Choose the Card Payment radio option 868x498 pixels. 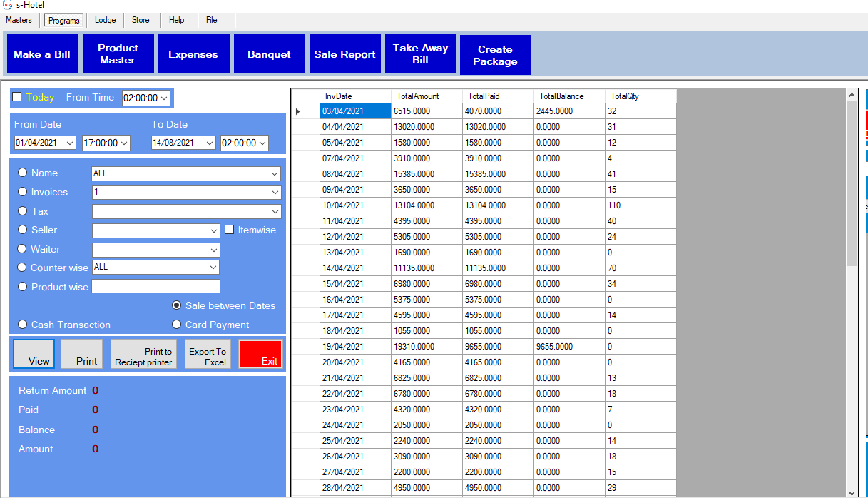pyautogui.click(x=177, y=325)
